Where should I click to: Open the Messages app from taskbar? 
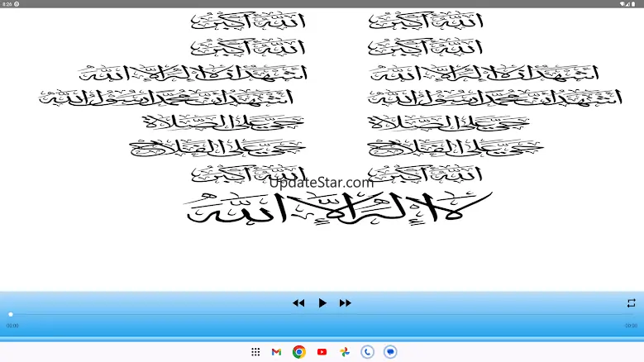[x=390, y=352]
